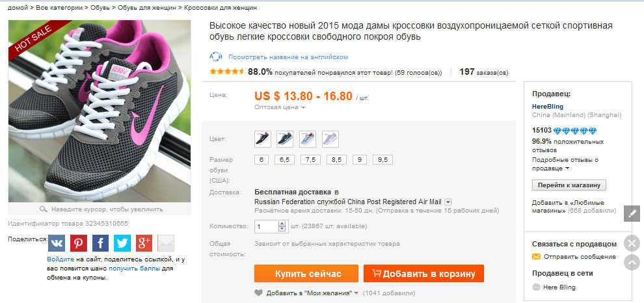Click Добавить в корзину button

(x=423, y=274)
